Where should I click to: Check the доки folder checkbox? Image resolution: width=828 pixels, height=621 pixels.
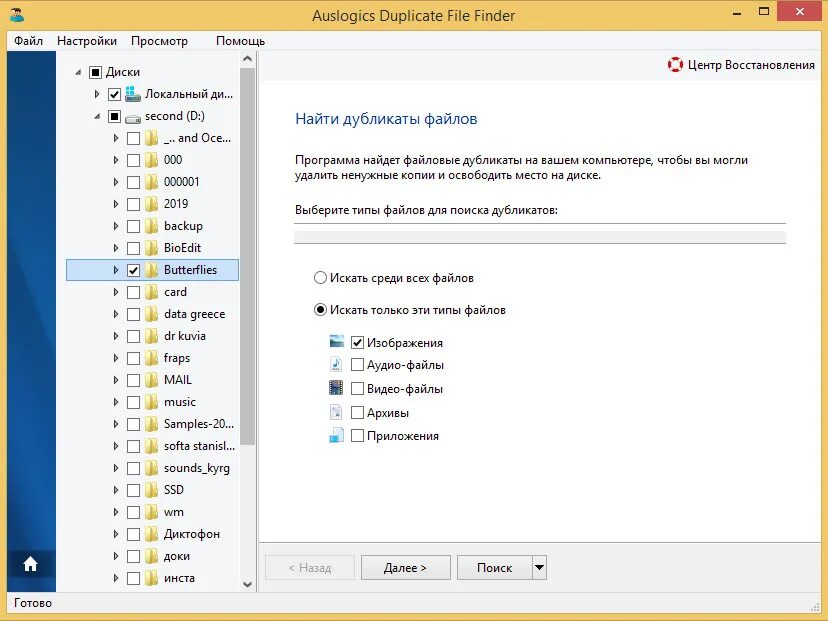(134, 557)
